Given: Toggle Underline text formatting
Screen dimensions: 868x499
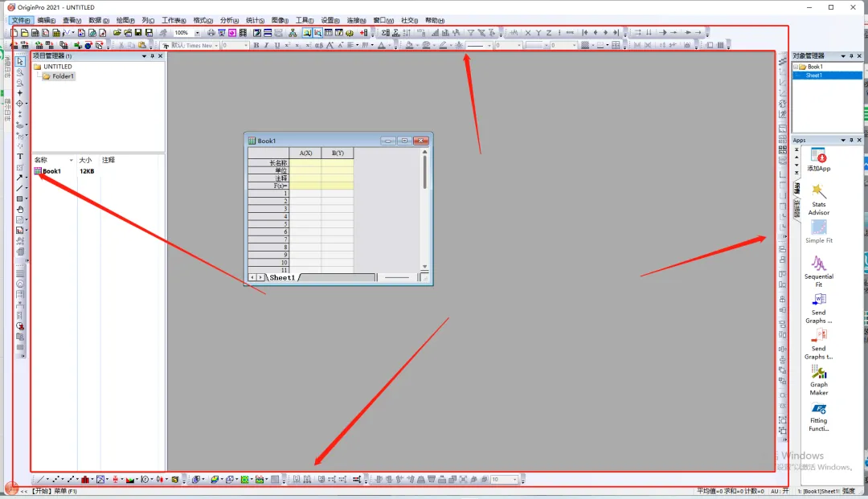Looking at the screenshot, I should click(x=276, y=46).
